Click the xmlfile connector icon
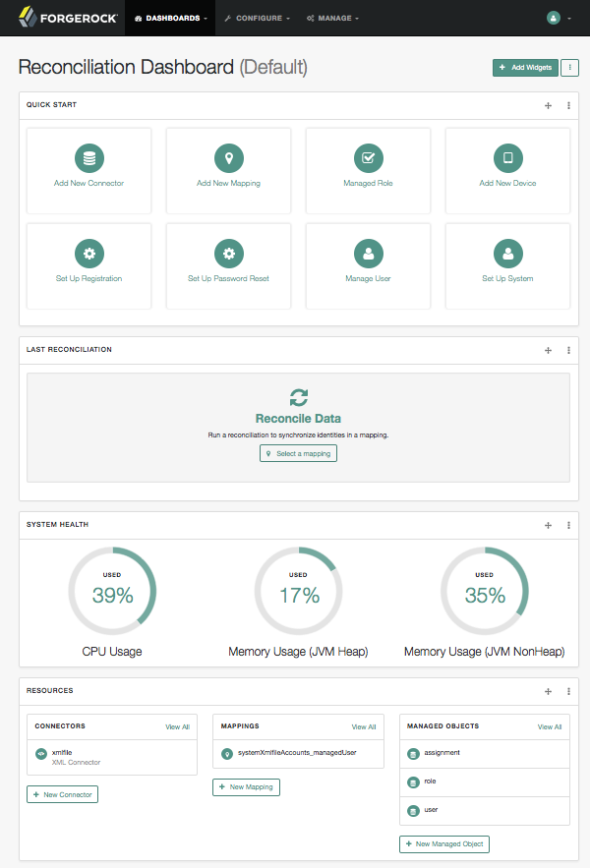 (x=41, y=754)
